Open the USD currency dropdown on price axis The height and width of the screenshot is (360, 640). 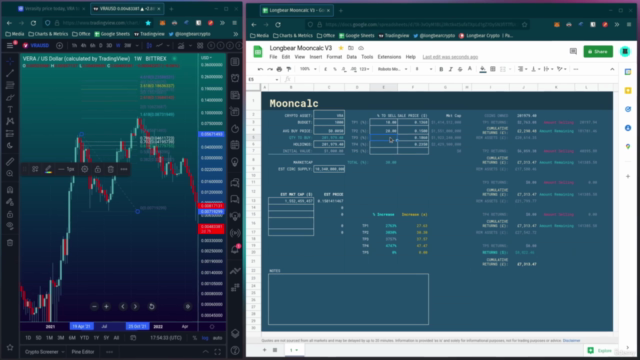click(x=207, y=58)
